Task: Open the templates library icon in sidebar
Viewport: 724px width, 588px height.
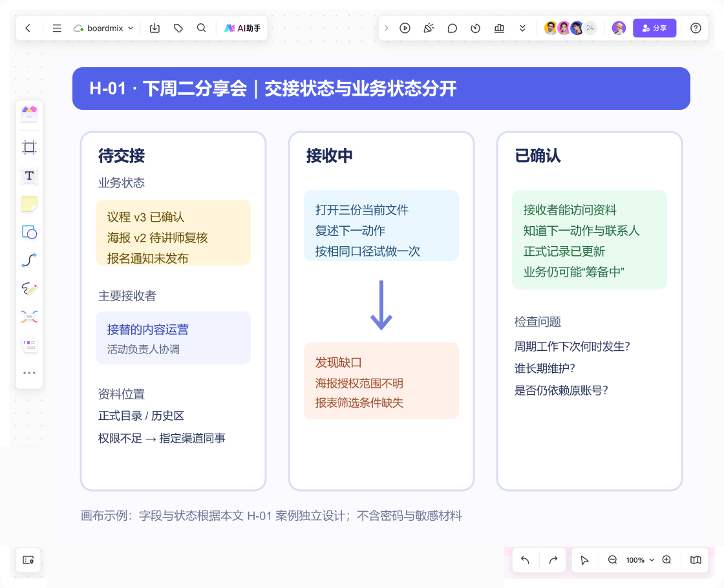Action: click(29, 114)
